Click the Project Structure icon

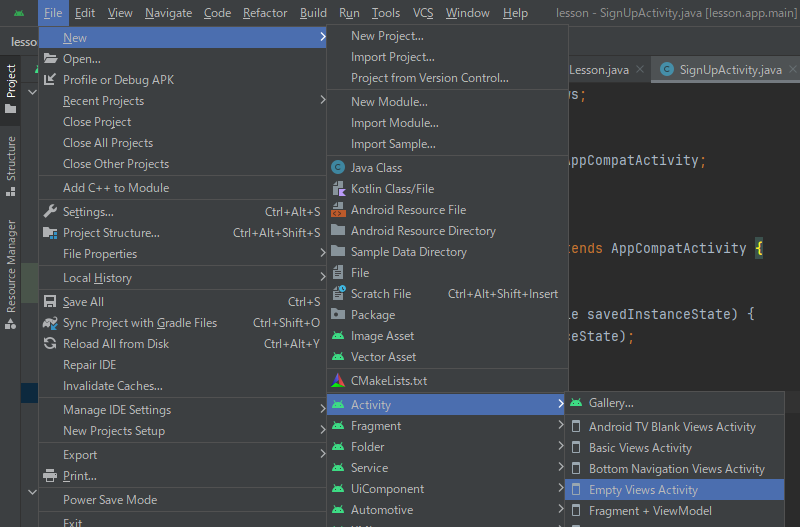click(x=50, y=233)
